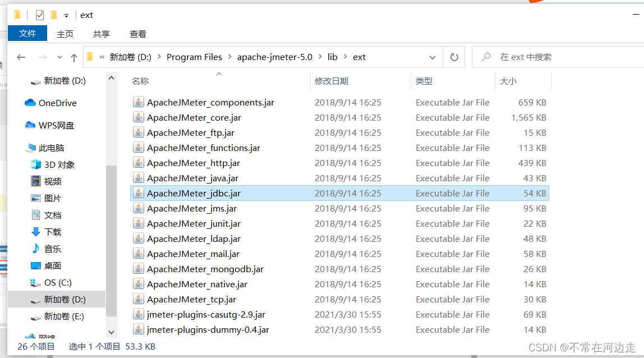Click the jar icon of ApacheJMeter_tcp.jar
This screenshot has width=644, height=358.
tap(139, 299)
